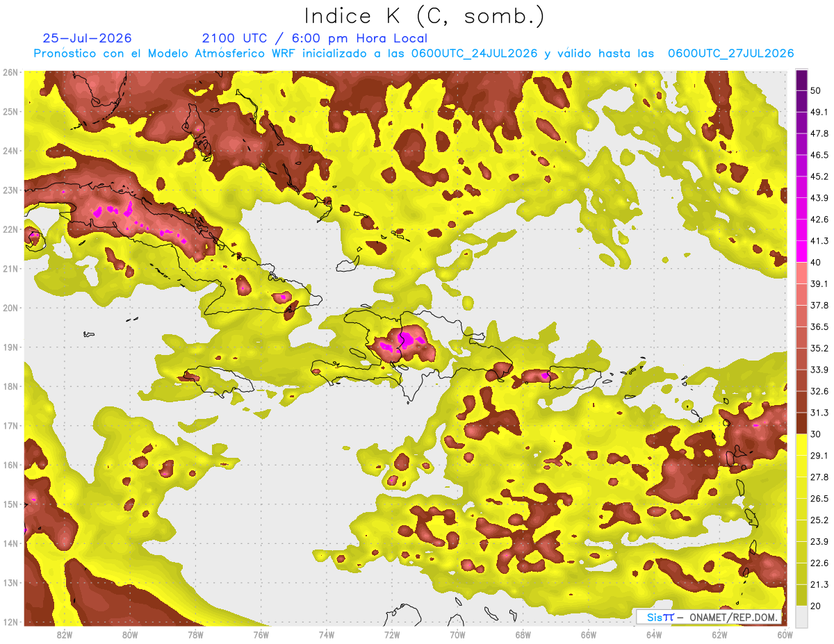Click the purple swatch between 49.1 and 50

pos(801,101)
